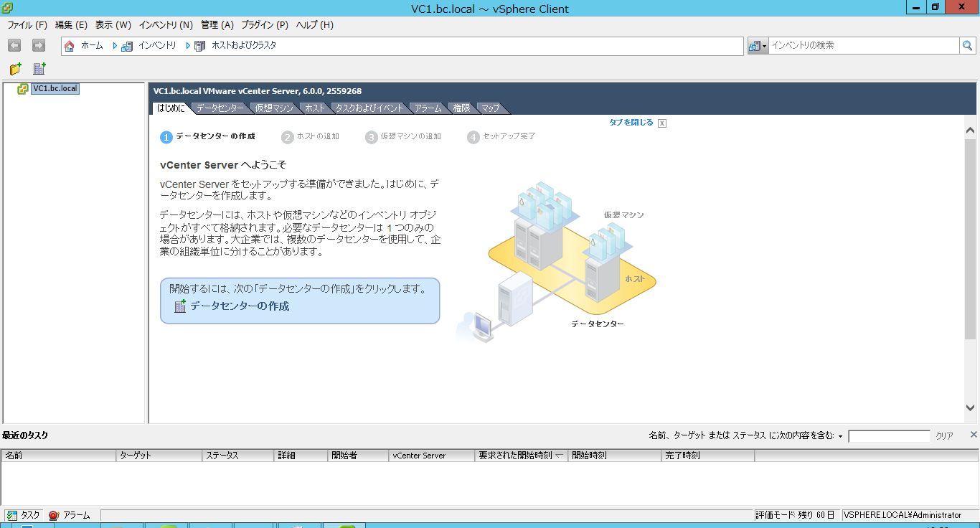Click the New Datacenter toolbar icon
Image resolution: width=980 pixels, height=528 pixels.
pyautogui.click(x=39, y=69)
